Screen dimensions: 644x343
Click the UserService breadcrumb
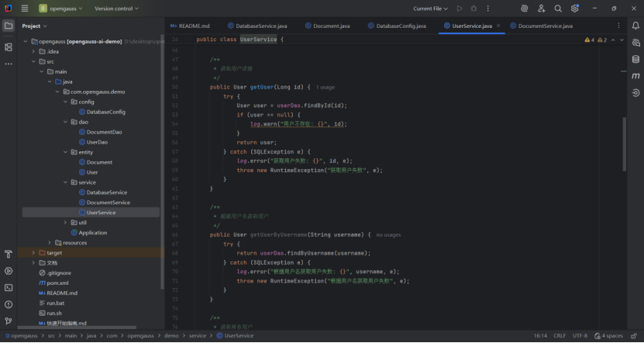(x=236, y=335)
